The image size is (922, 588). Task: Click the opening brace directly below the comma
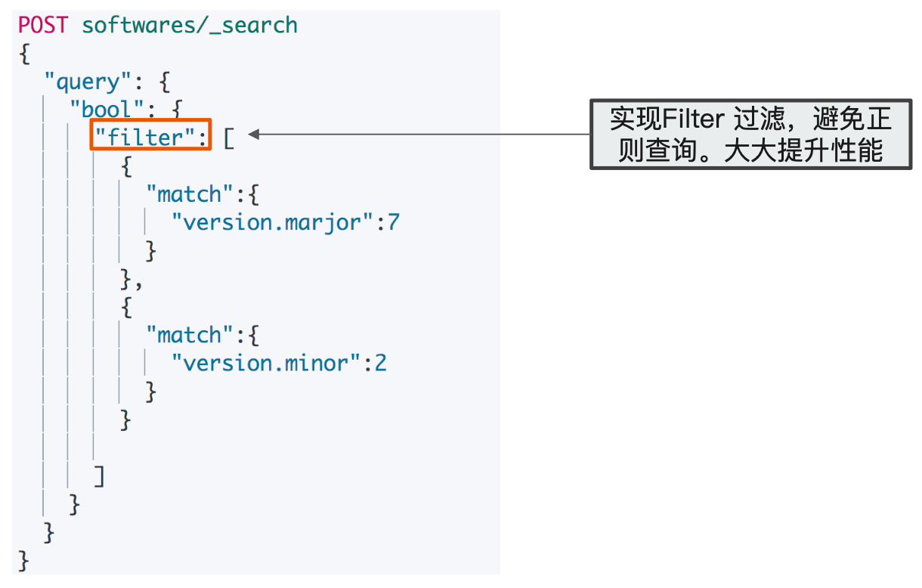pyautogui.click(x=126, y=307)
